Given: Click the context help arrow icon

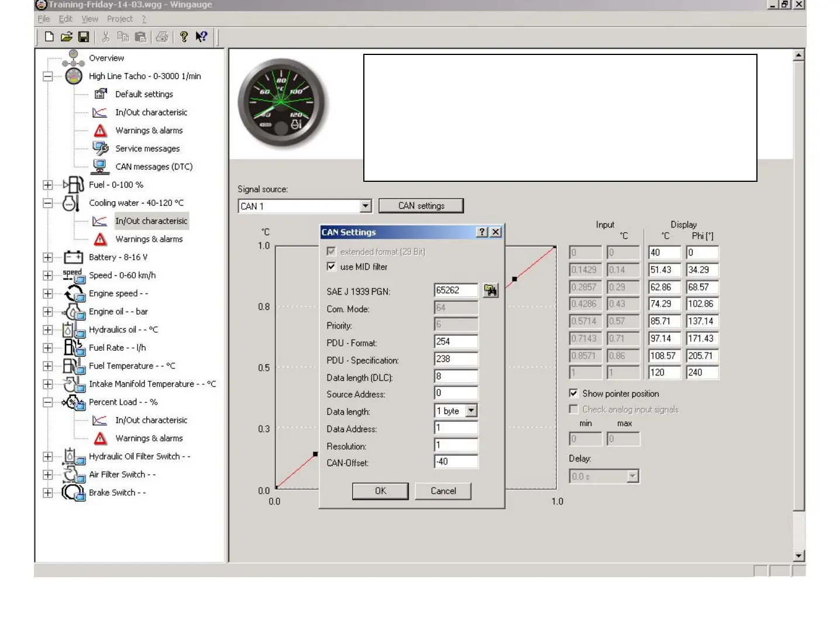Looking at the screenshot, I should click(x=201, y=37).
